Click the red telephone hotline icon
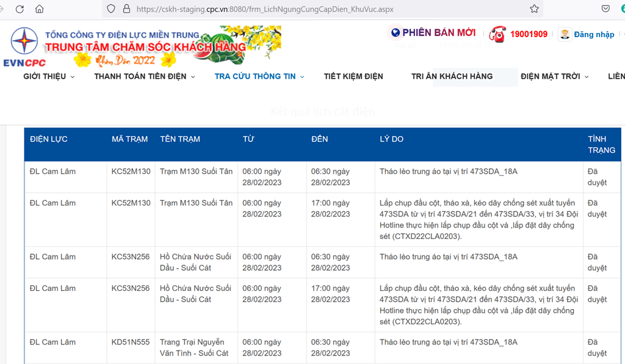This screenshot has width=625, height=364. coord(497,34)
